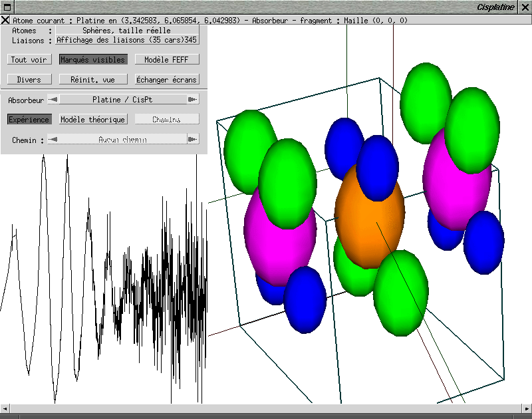Select next Chemin with right arrow
Viewport: 532px width, 419px height.
tap(193, 139)
